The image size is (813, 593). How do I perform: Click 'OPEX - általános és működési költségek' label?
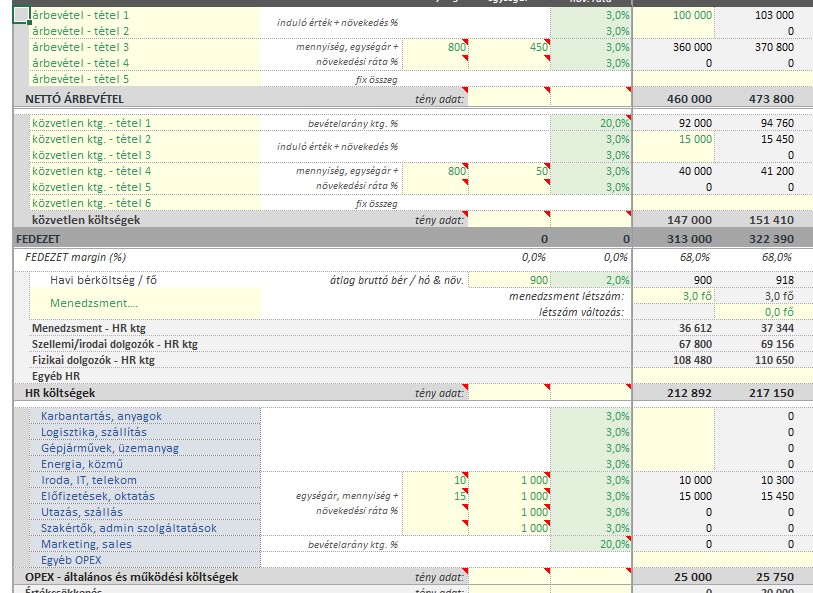click(131, 577)
